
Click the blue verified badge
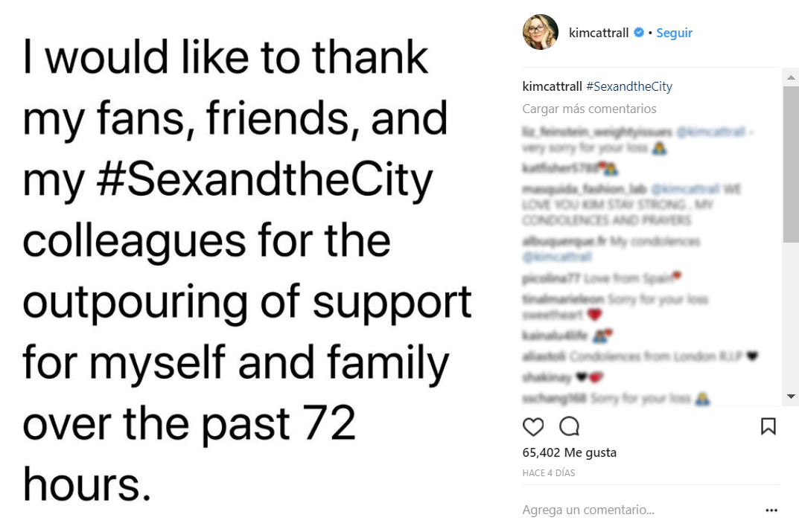point(638,33)
